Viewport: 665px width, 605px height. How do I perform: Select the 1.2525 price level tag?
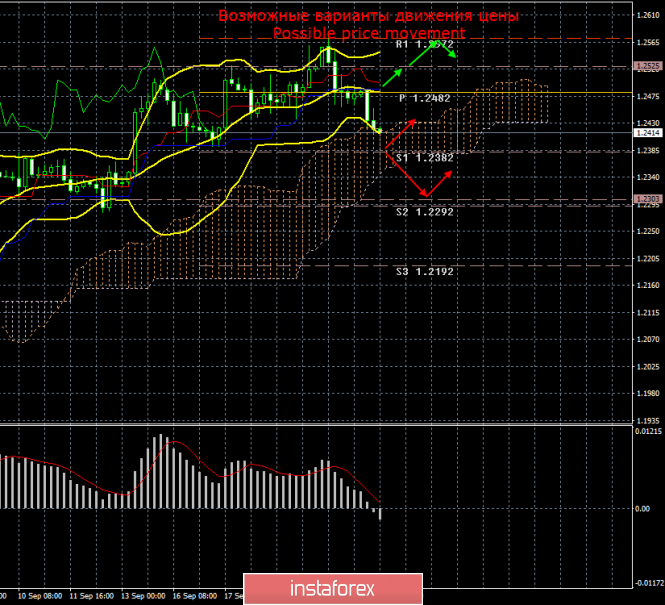tap(647, 66)
